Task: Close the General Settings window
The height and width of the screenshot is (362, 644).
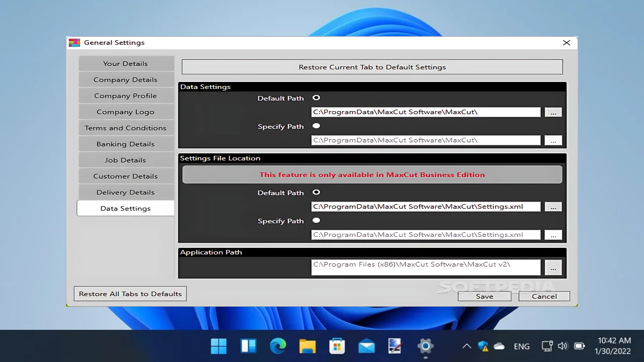Action: (567, 43)
